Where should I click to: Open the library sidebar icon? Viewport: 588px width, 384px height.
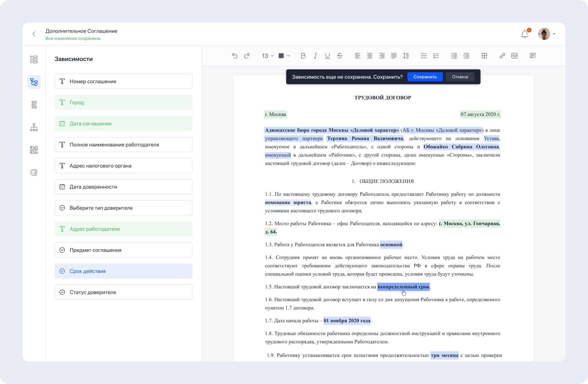34,150
